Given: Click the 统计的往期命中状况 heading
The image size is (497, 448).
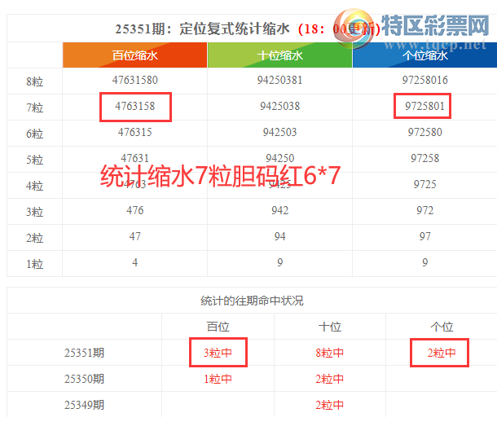Looking at the screenshot, I should pos(252,301).
